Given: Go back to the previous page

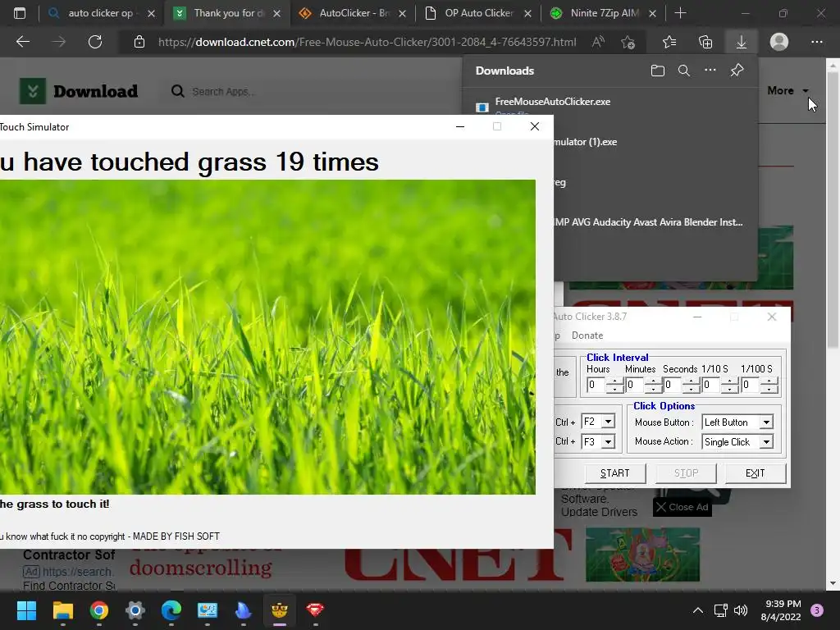Looking at the screenshot, I should pos(23,42).
